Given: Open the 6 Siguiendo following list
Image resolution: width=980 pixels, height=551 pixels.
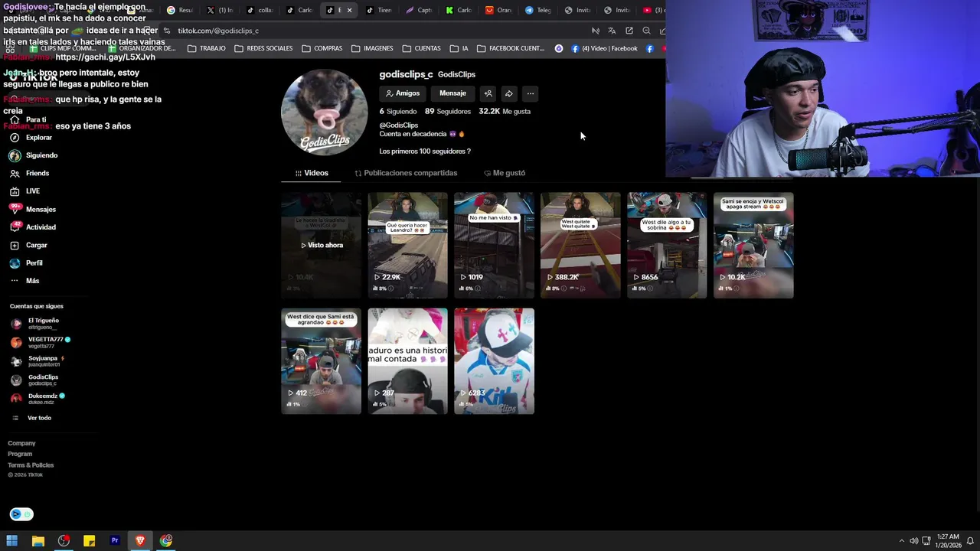Looking at the screenshot, I should click(398, 112).
